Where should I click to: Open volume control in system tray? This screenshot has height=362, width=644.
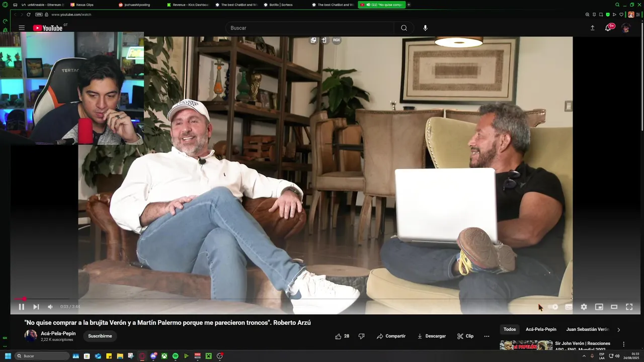point(617,356)
